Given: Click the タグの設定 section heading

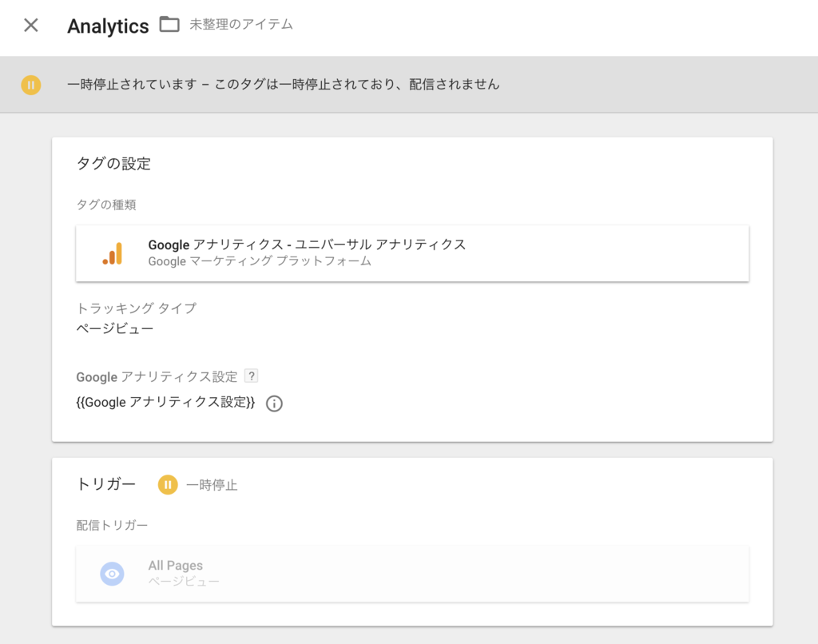Looking at the screenshot, I should click(x=113, y=164).
